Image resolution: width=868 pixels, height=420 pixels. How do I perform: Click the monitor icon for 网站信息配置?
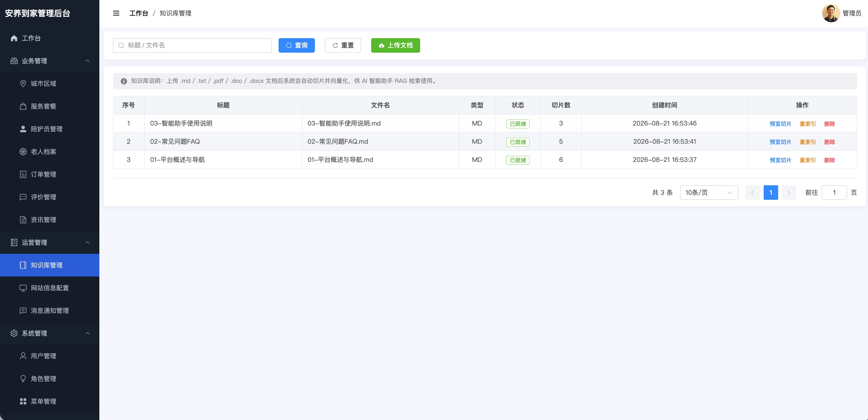point(23,288)
